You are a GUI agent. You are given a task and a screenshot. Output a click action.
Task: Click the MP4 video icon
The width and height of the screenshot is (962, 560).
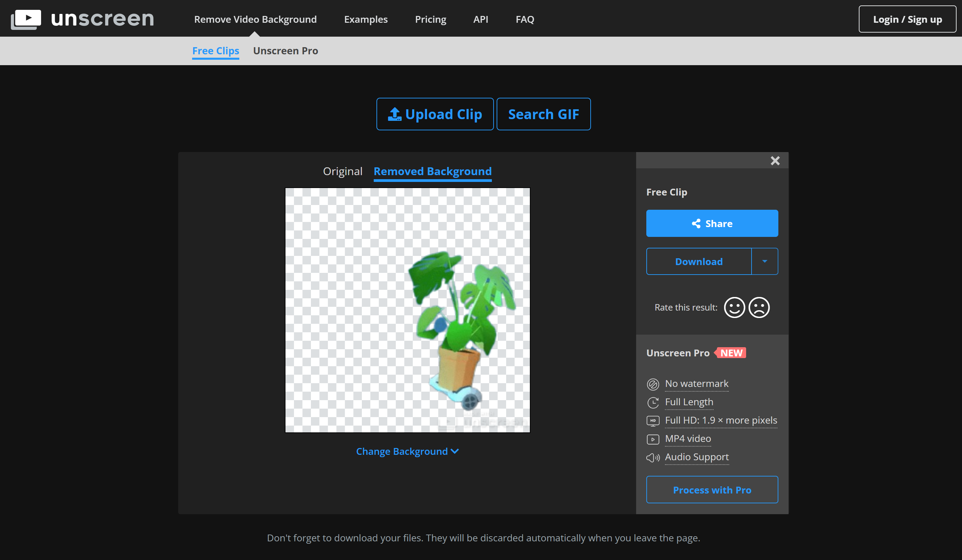(x=653, y=439)
